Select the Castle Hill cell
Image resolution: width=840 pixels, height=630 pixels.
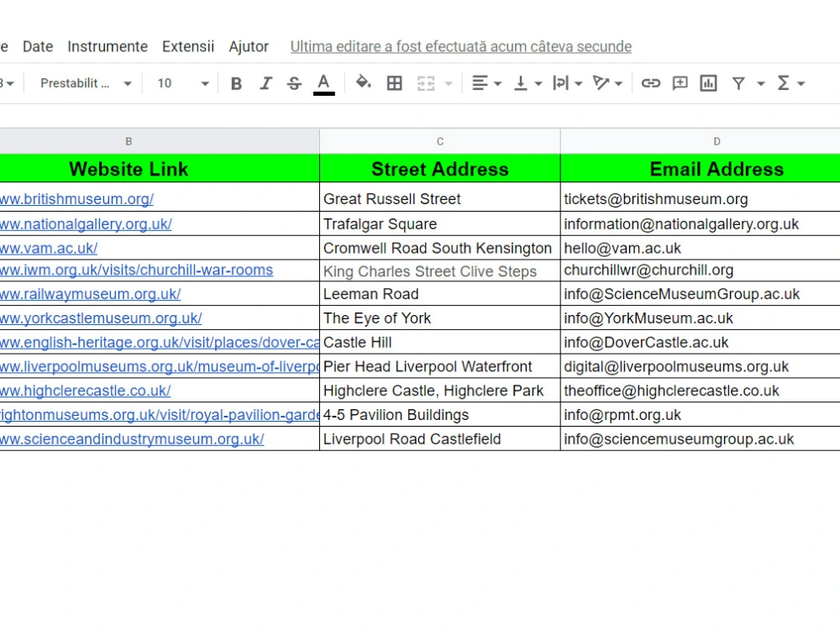pos(440,342)
